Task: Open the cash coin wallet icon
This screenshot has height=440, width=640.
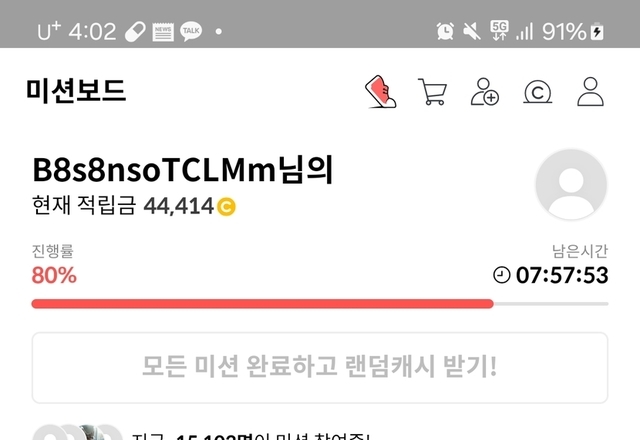Action: tap(538, 91)
